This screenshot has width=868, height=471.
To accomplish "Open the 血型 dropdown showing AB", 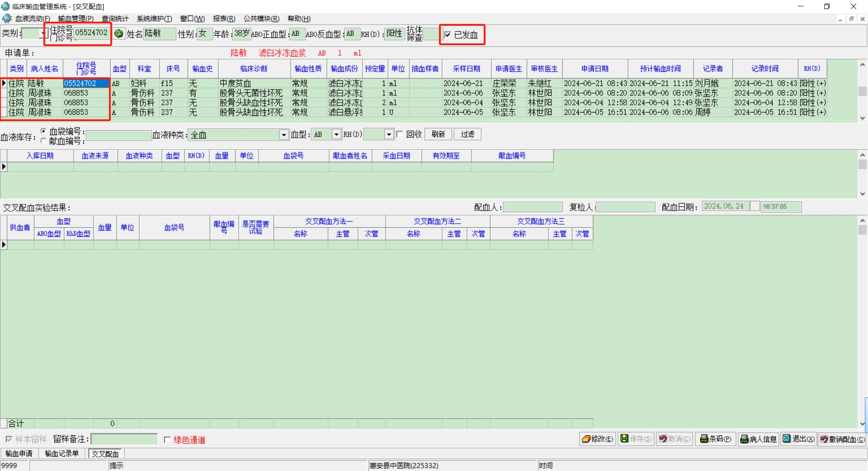I will click(x=336, y=134).
